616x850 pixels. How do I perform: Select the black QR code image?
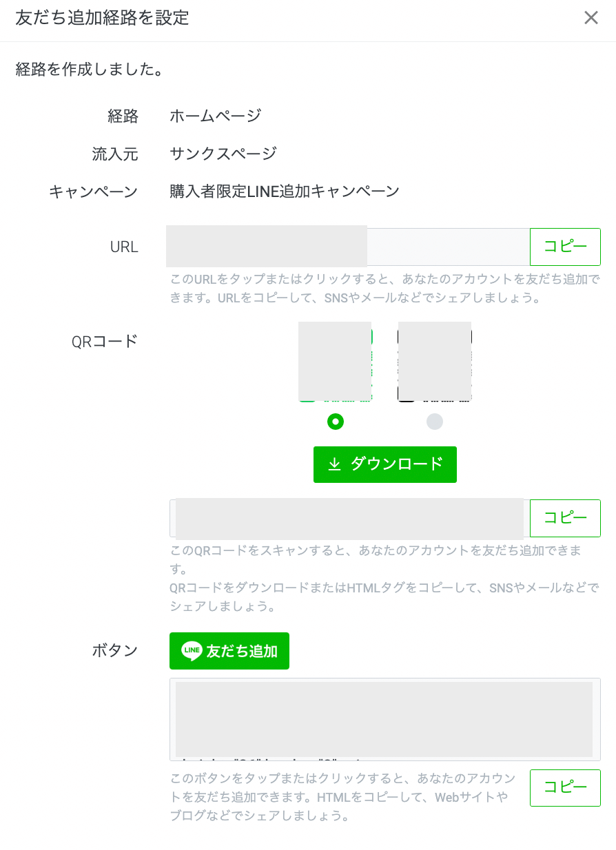point(435,362)
